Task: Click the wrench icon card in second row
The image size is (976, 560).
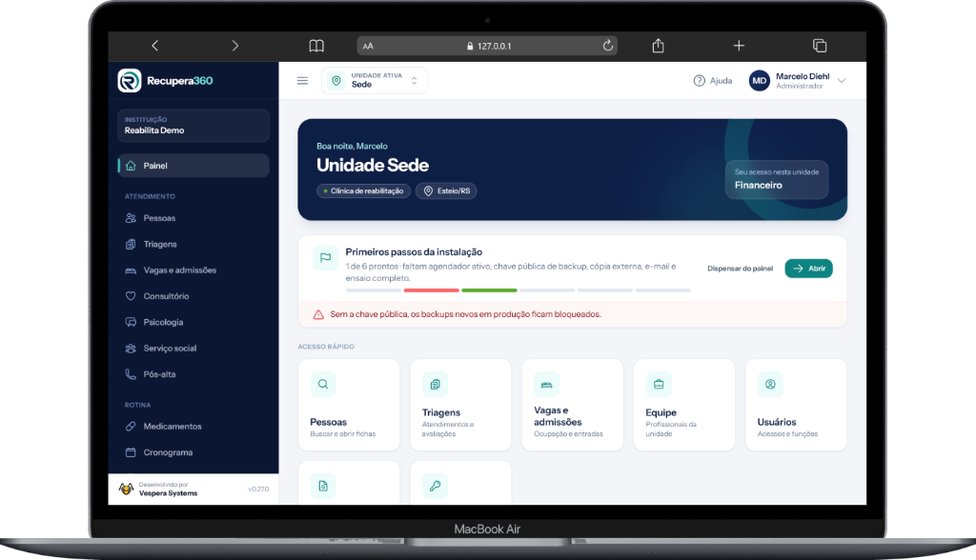Action: pyautogui.click(x=460, y=483)
